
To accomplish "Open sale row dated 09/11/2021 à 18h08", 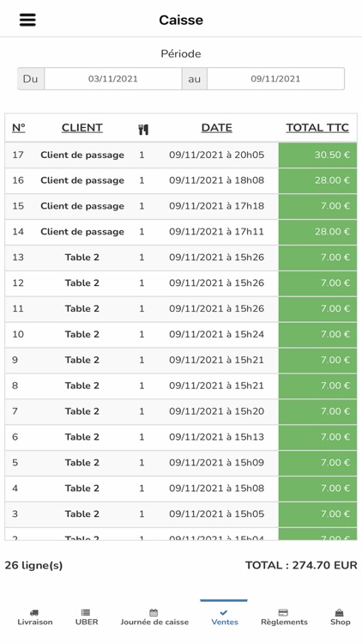I will pos(181,180).
